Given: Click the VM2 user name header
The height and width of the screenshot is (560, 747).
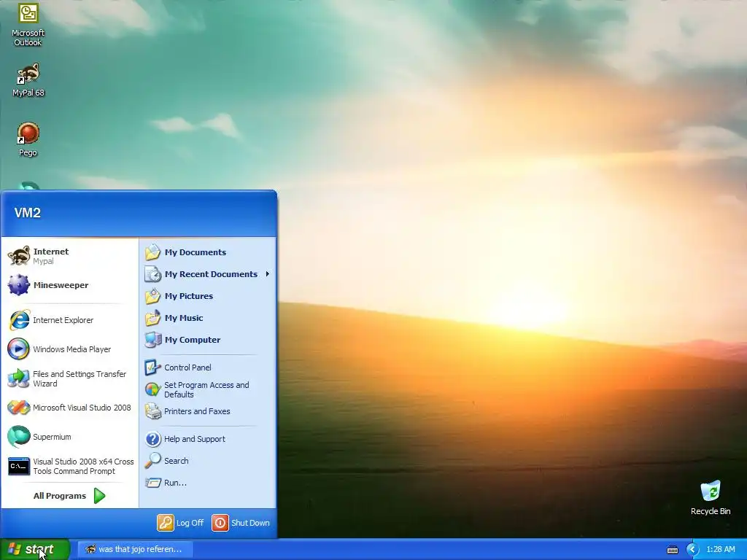Looking at the screenshot, I should (x=28, y=213).
